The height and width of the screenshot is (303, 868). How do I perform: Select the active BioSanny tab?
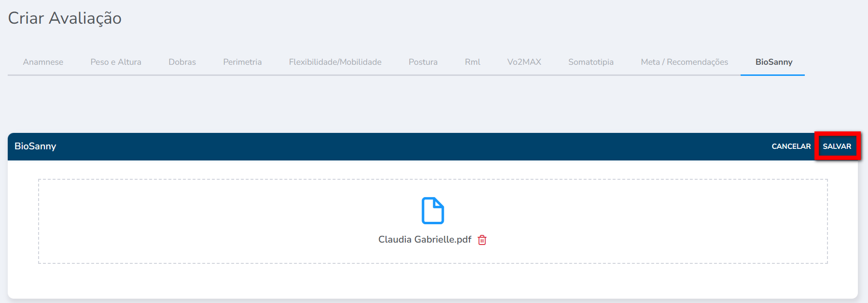pos(773,62)
